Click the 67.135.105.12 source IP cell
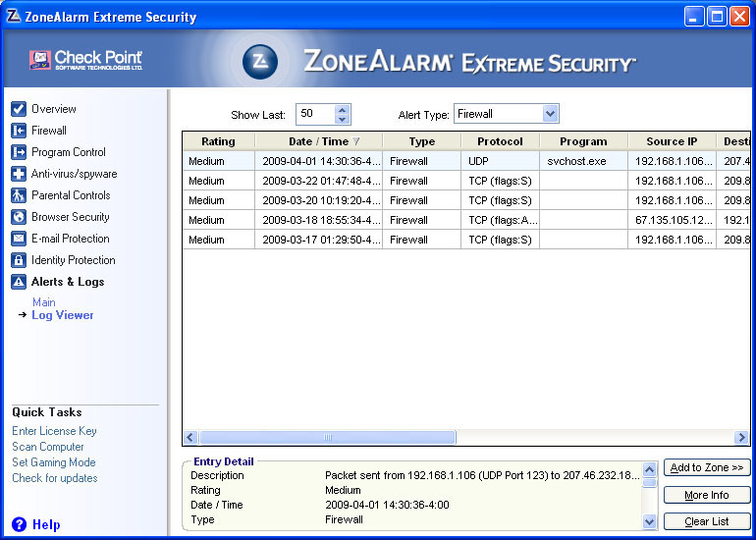Screen dimensions: 756x540 (672, 220)
